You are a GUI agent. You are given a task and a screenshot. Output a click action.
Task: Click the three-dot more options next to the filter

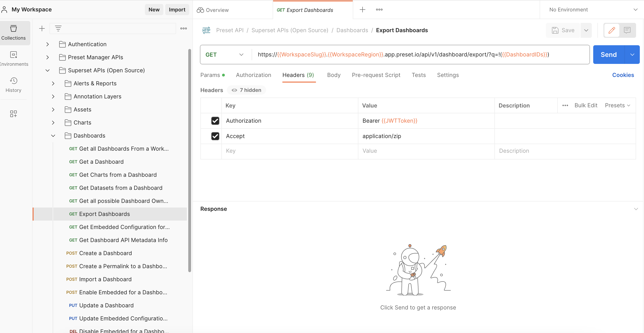click(x=184, y=28)
